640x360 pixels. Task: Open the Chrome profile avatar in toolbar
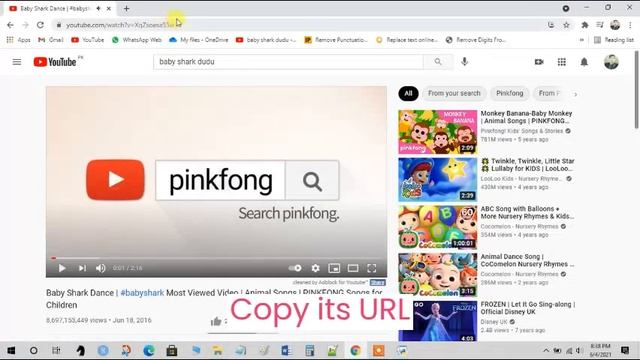coord(615,25)
